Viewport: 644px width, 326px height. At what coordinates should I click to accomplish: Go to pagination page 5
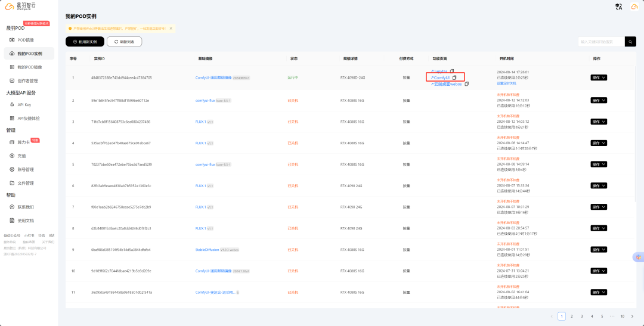tap(602, 316)
